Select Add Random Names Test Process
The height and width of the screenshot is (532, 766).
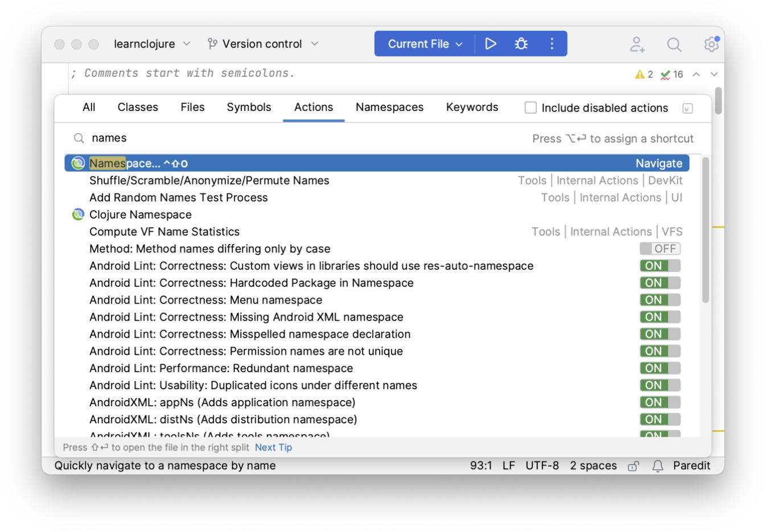pos(377,197)
